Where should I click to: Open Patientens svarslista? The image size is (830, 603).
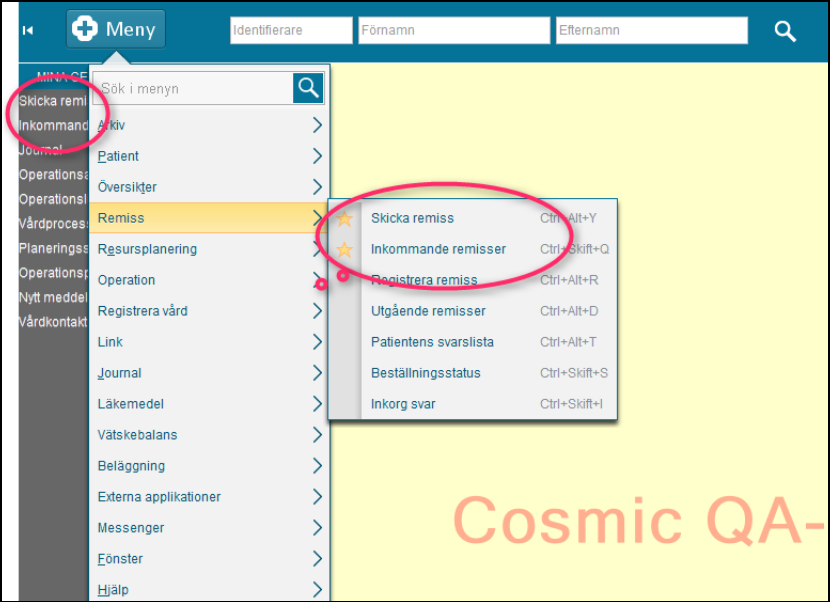click(x=432, y=342)
